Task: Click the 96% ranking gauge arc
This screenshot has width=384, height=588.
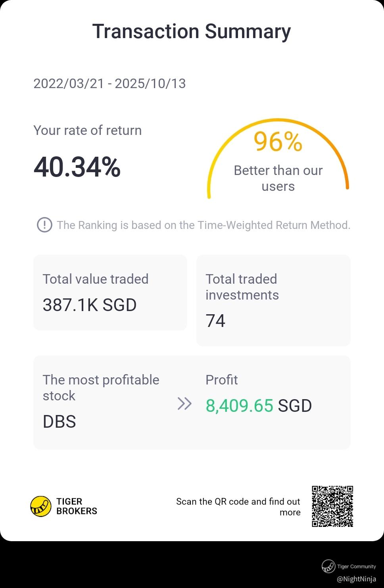Action: pos(278,158)
